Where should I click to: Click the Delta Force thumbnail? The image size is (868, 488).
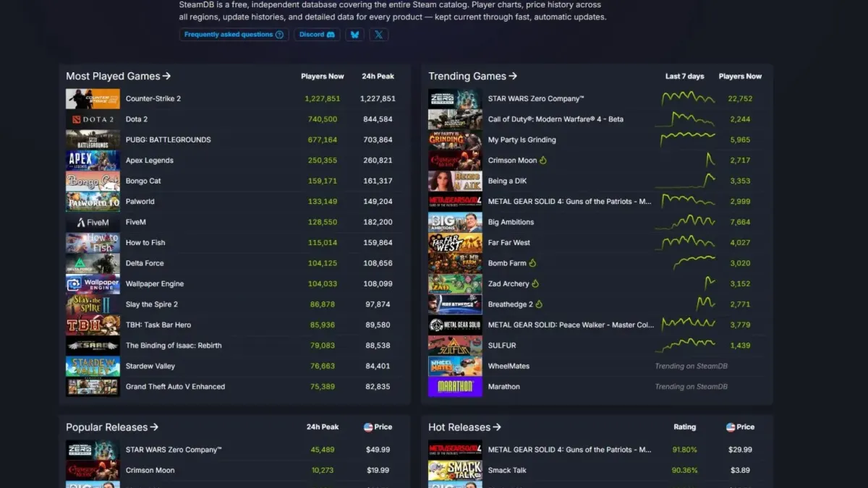click(93, 263)
